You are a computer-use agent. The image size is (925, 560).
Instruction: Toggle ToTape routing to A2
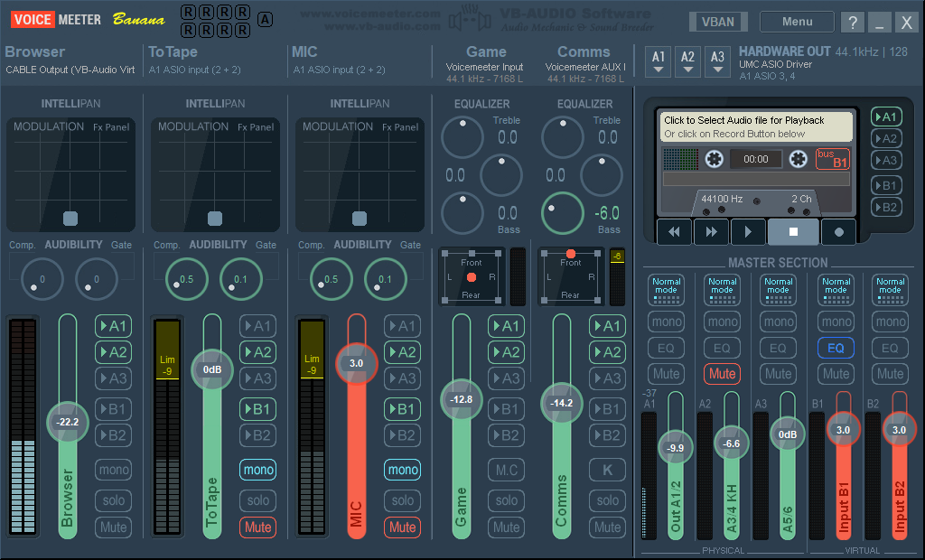(x=257, y=352)
